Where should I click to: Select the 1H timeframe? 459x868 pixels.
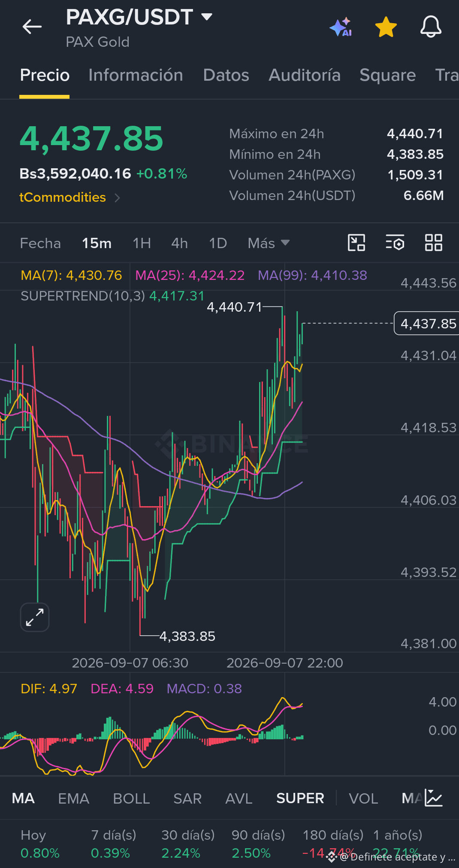click(142, 243)
